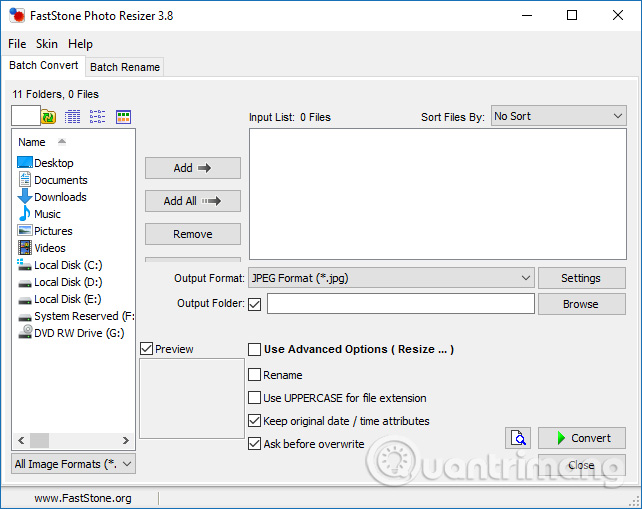Select the Local Disk (E:) drive icon
Image resolution: width=642 pixels, height=509 pixels.
25,300
